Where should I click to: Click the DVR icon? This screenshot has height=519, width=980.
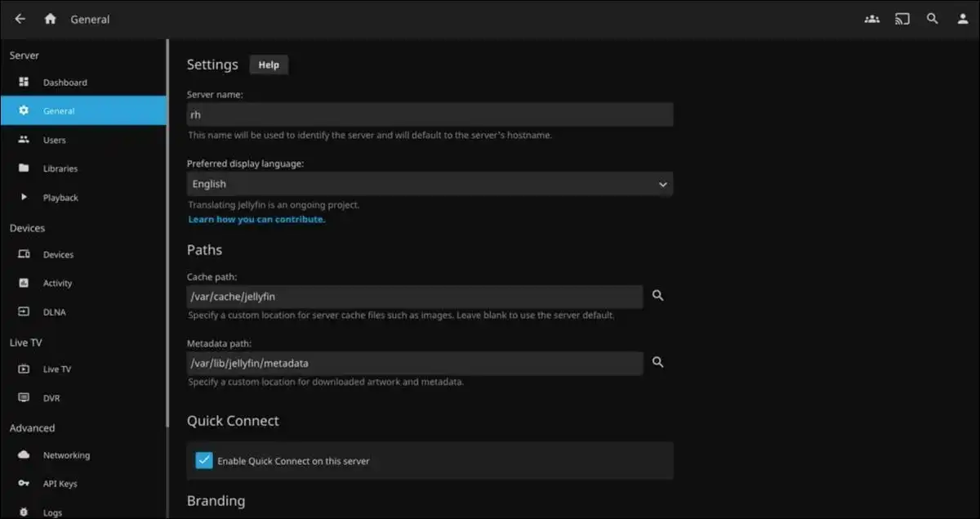[x=24, y=397]
